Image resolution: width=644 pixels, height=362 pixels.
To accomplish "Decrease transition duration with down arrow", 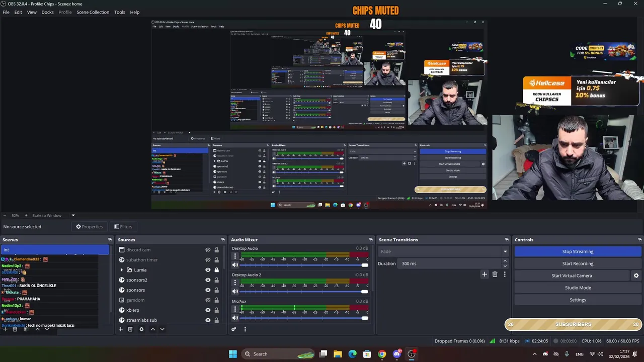I will point(505,266).
